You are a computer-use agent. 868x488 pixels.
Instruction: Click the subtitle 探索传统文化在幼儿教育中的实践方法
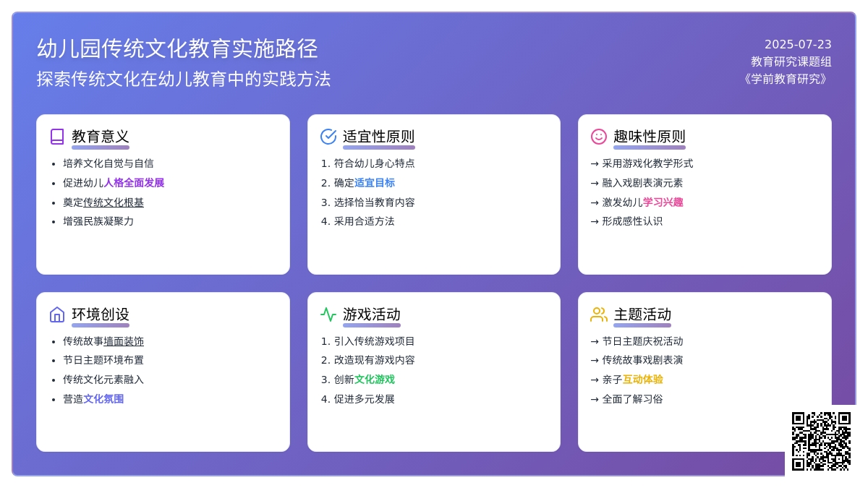click(x=184, y=79)
